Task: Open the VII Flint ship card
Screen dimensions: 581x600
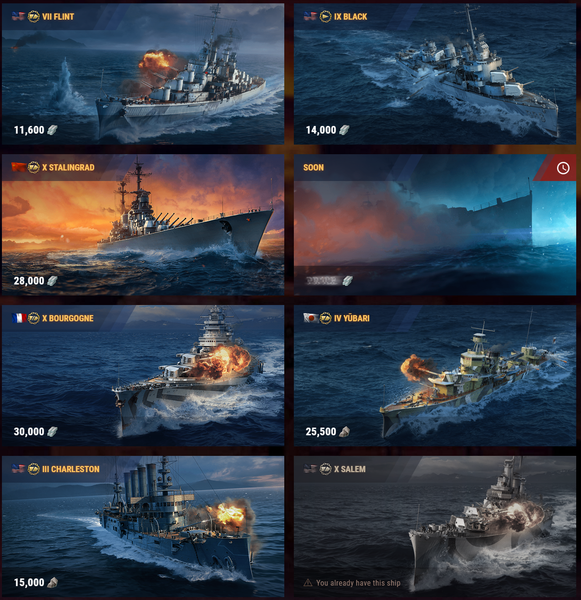Action: click(143, 74)
